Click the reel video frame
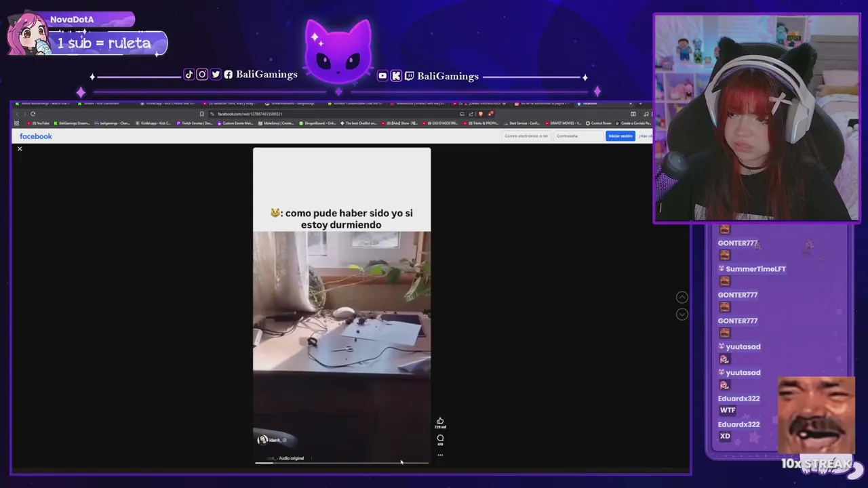The image size is (868, 488). coord(342,306)
